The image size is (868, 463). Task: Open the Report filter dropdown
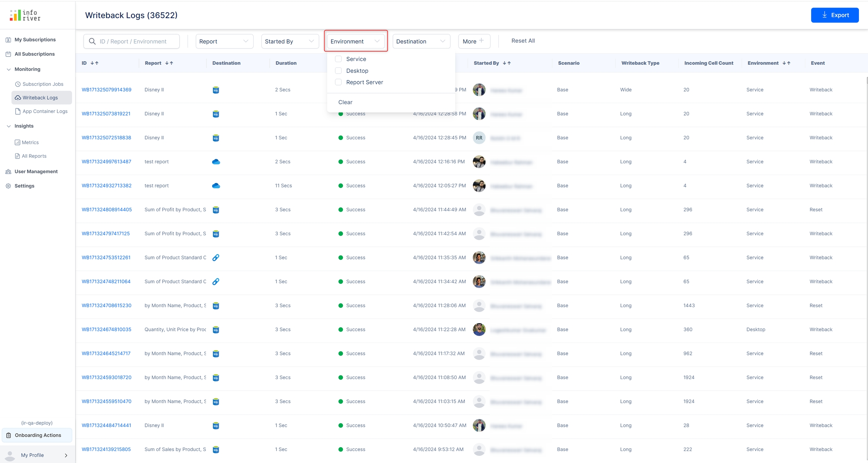point(224,41)
